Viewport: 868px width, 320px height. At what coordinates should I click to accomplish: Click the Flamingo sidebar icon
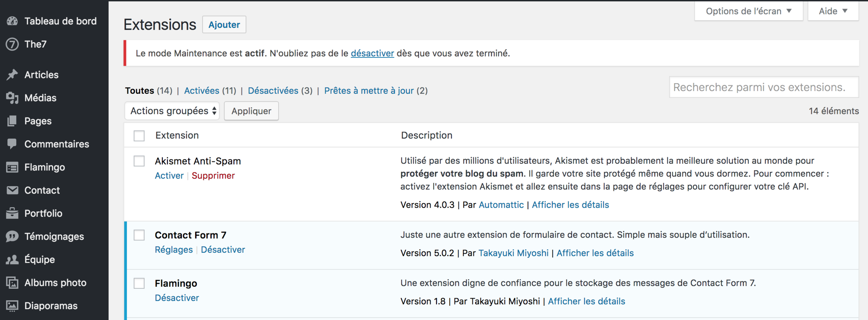click(12, 167)
